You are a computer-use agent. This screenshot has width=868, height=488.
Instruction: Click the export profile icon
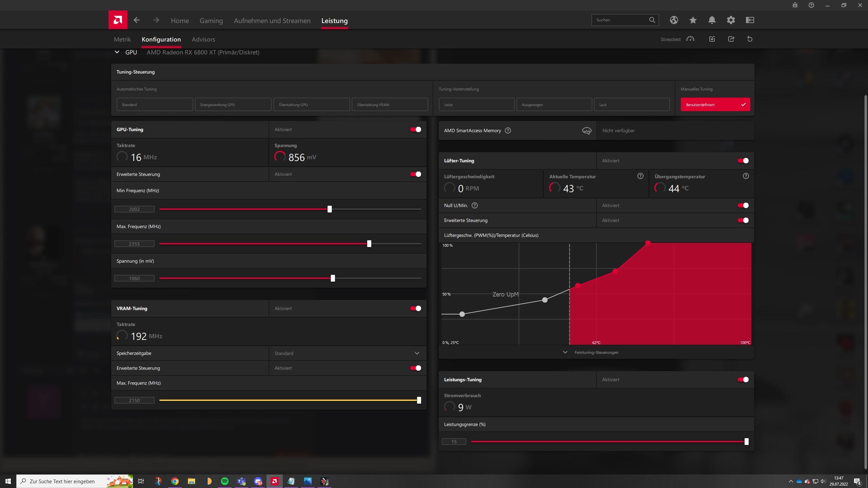pyautogui.click(x=731, y=39)
